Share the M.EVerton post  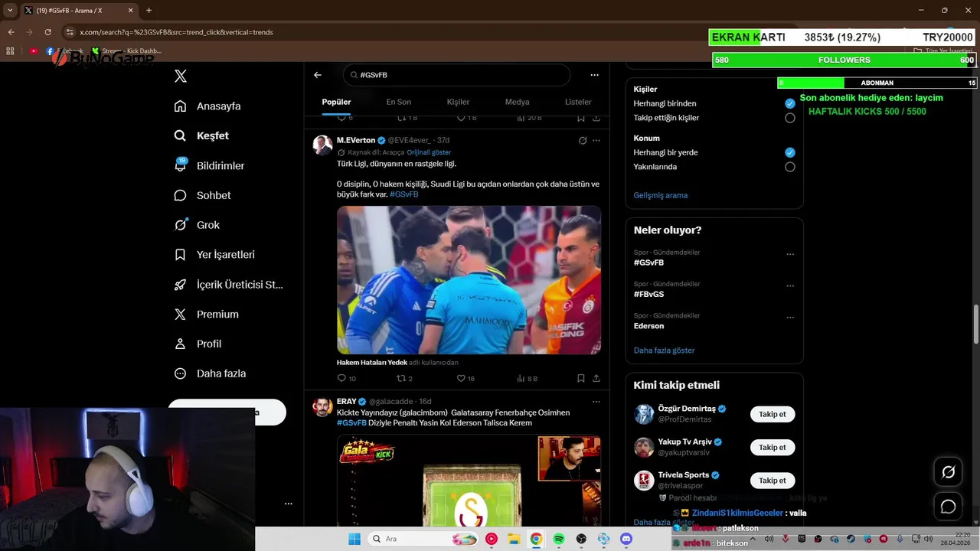(596, 378)
